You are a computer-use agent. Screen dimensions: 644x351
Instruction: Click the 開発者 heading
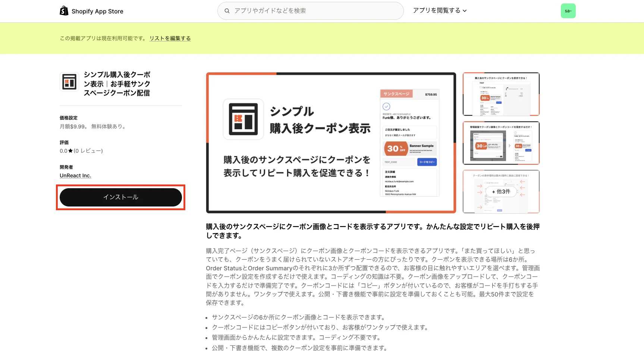(x=66, y=167)
